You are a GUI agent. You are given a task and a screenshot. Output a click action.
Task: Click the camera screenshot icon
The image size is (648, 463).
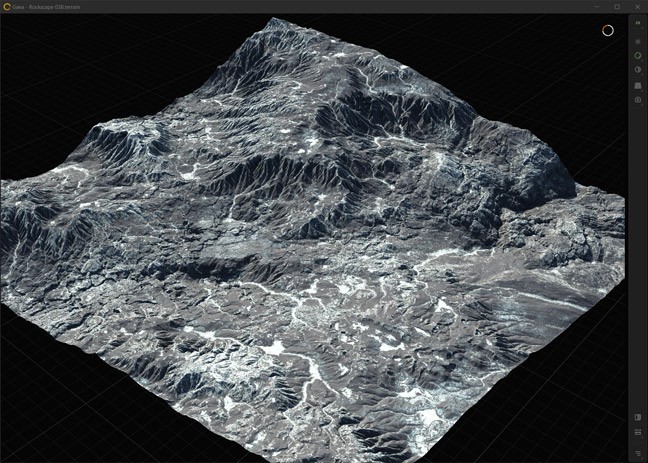[638, 100]
